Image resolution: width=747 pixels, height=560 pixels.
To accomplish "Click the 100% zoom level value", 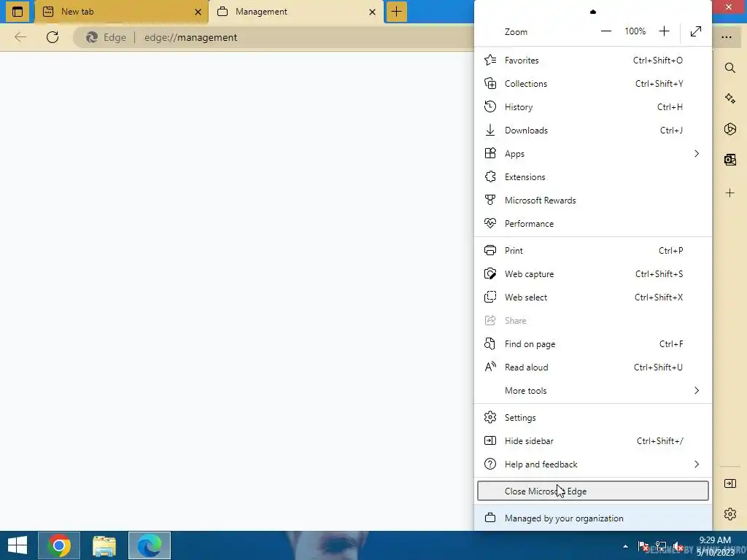I will tap(635, 31).
